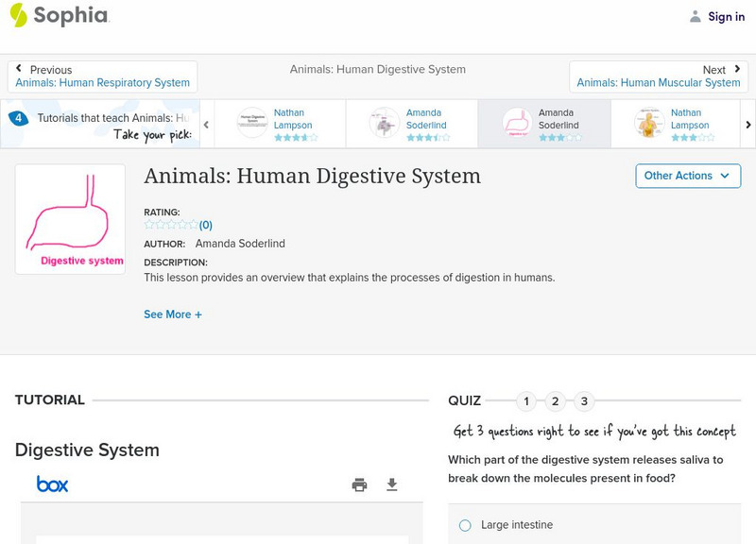Download the tutorial document
The image size is (756, 544).
coord(391,484)
